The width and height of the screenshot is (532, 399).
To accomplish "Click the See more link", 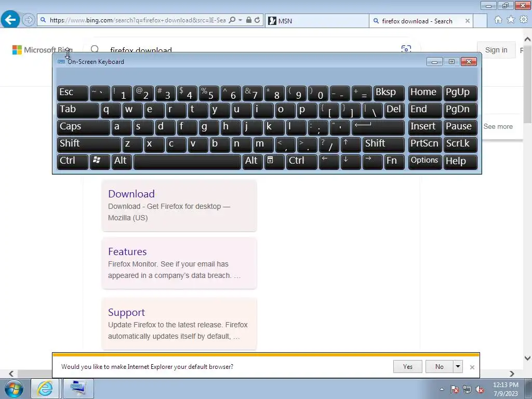I will coord(498,127).
